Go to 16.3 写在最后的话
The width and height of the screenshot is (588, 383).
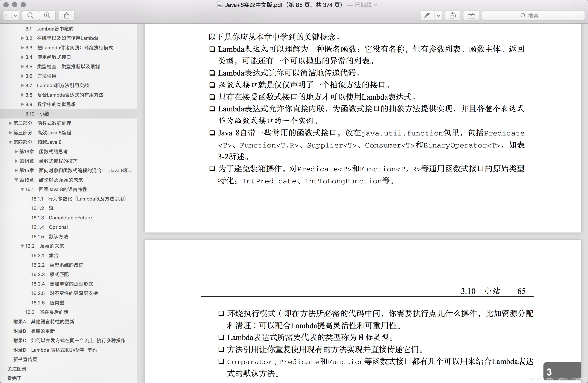pos(47,312)
